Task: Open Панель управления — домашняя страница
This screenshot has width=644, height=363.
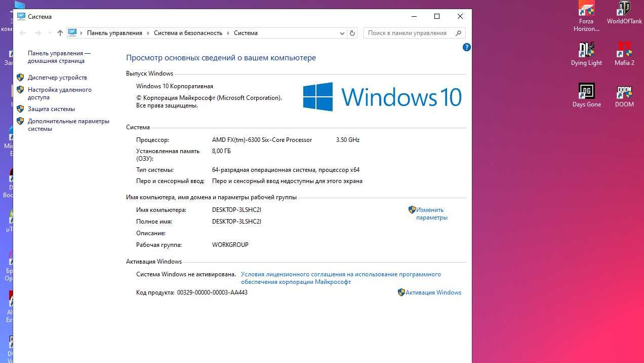Action: (x=59, y=57)
